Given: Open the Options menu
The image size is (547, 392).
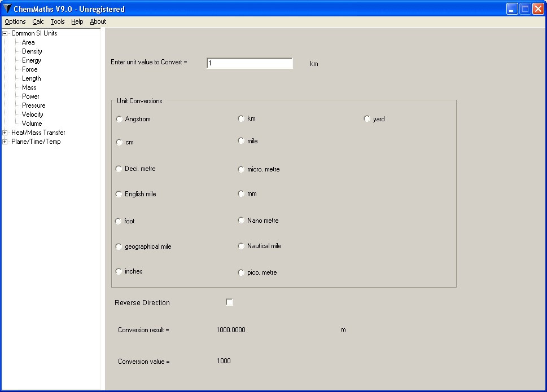Looking at the screenshot, I should [x=15, y=21].
